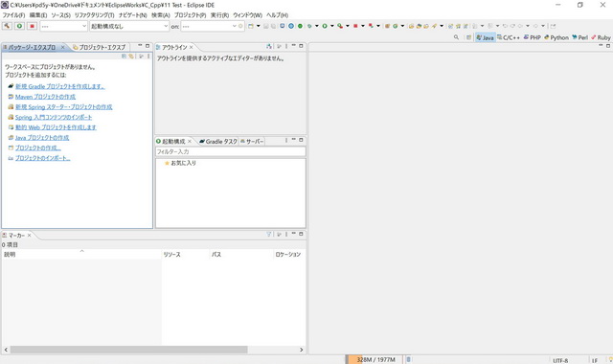Click the garbage collector trash icon
The height and width of the screenshot is (364, 613).
coord(409,359)
